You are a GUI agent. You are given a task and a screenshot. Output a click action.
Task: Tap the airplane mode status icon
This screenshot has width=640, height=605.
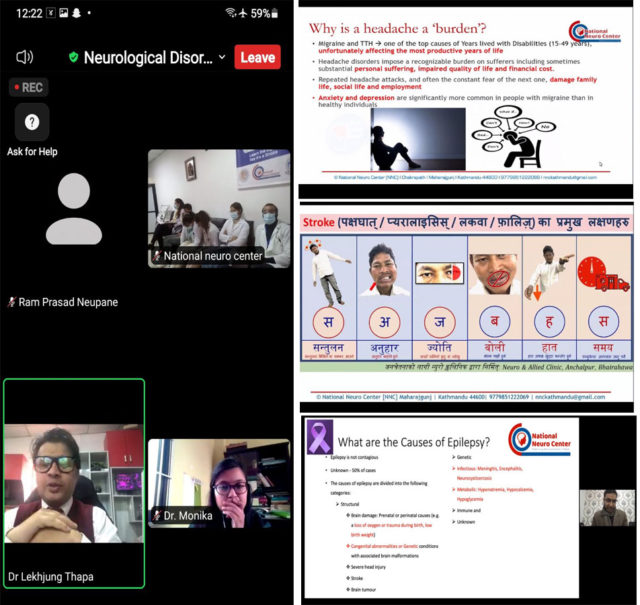pyautogui.click(x=244, y=13)
